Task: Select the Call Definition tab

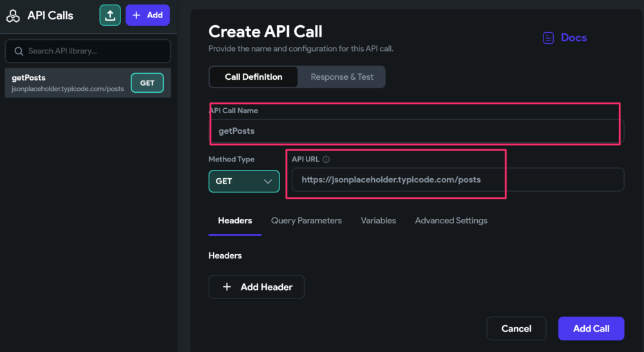Action: point(253,77)
